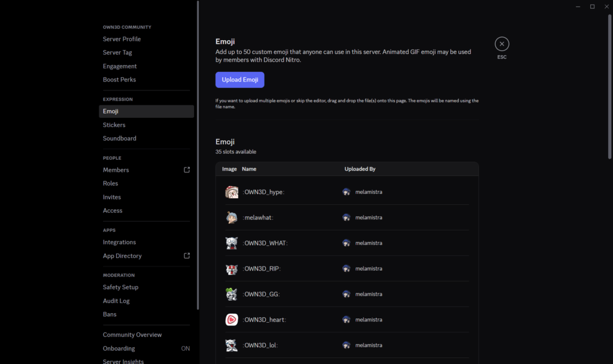Select the OWN3D_lol emoji icon
This screenshot has height=364, width=613.
click(x=232, y=345)
